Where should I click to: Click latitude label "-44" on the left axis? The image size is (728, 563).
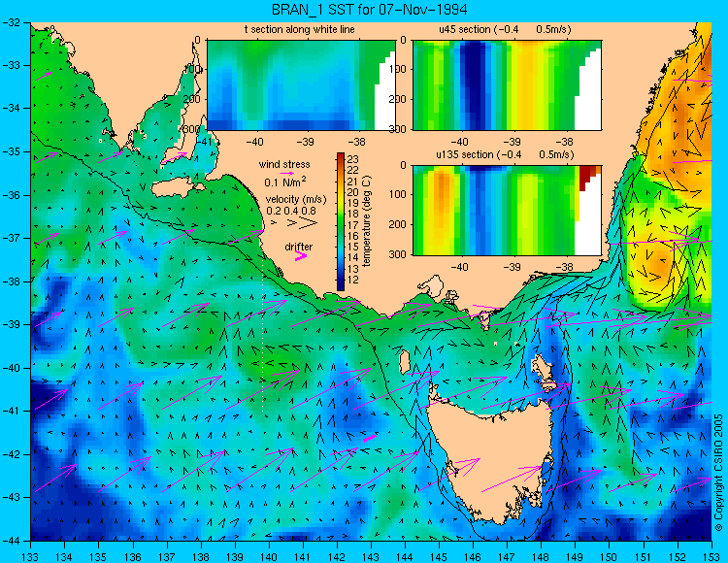pyautogui.click(x=12, y=541)
